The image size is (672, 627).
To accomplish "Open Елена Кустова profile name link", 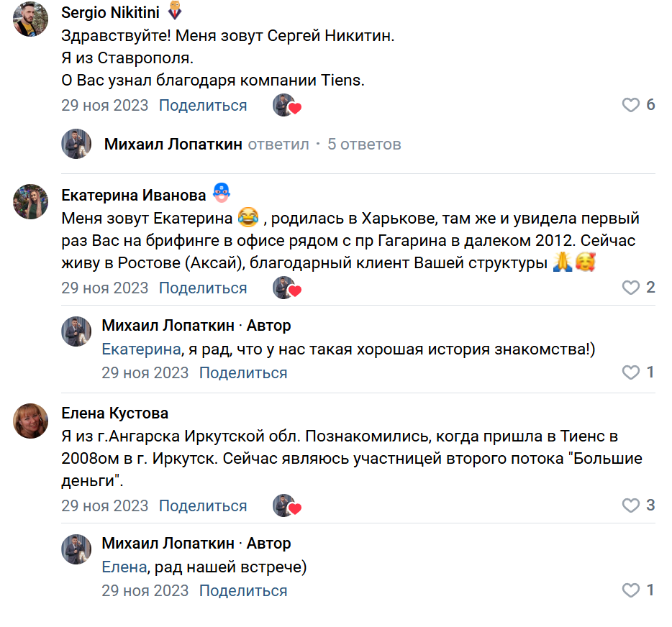I will 115,413.
